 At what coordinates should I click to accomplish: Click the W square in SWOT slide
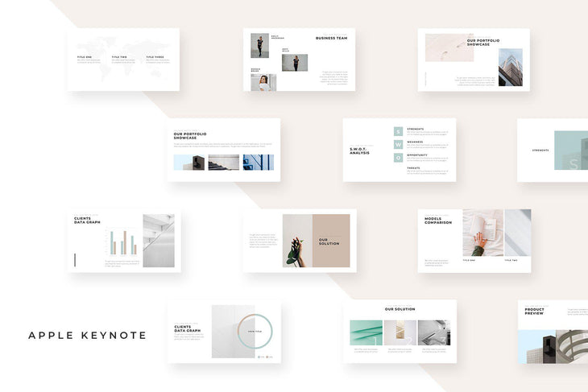[x=398, y=144]
